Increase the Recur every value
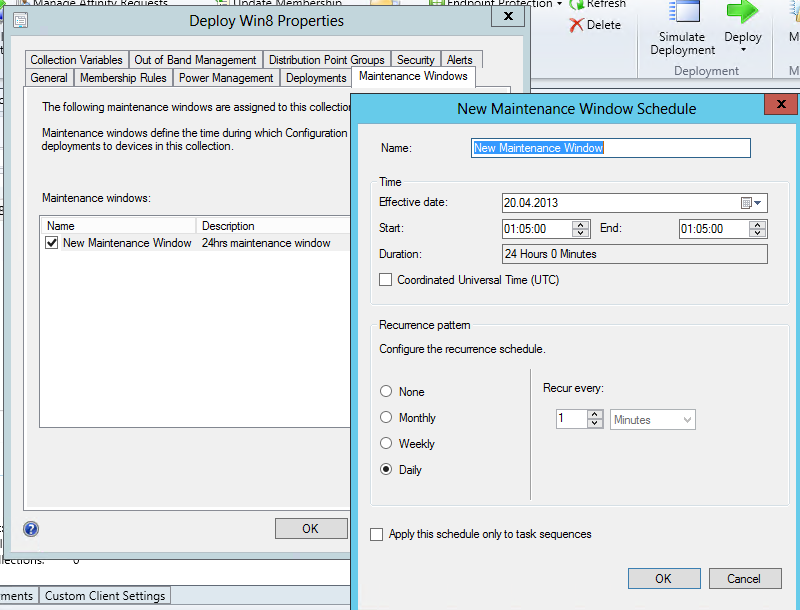The height and width of the screenshot is (610, 800). (595, 415)
